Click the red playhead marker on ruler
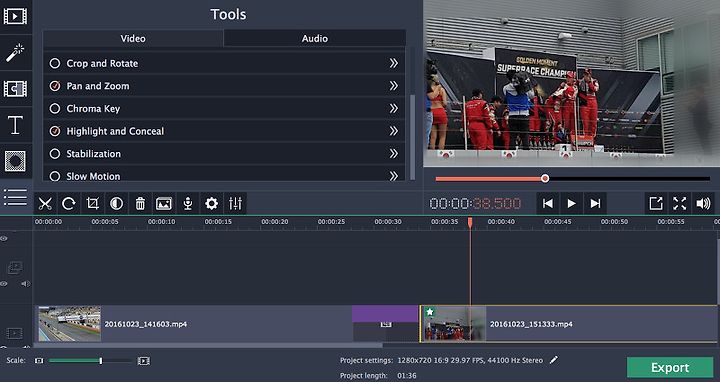The image size is (720, 382). (470, 223)
